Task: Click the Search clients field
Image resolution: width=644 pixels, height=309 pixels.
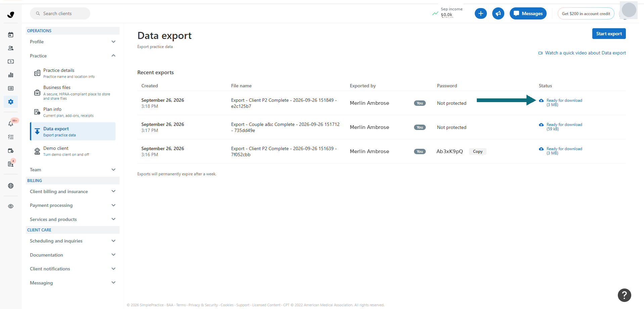Action: coord(60,13)
